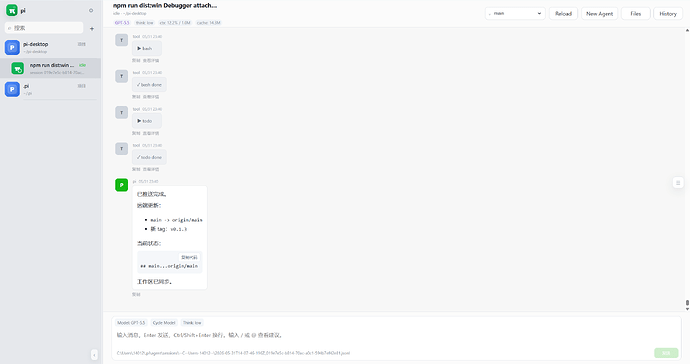Open the main branch dropdown

tap(515, 14)
